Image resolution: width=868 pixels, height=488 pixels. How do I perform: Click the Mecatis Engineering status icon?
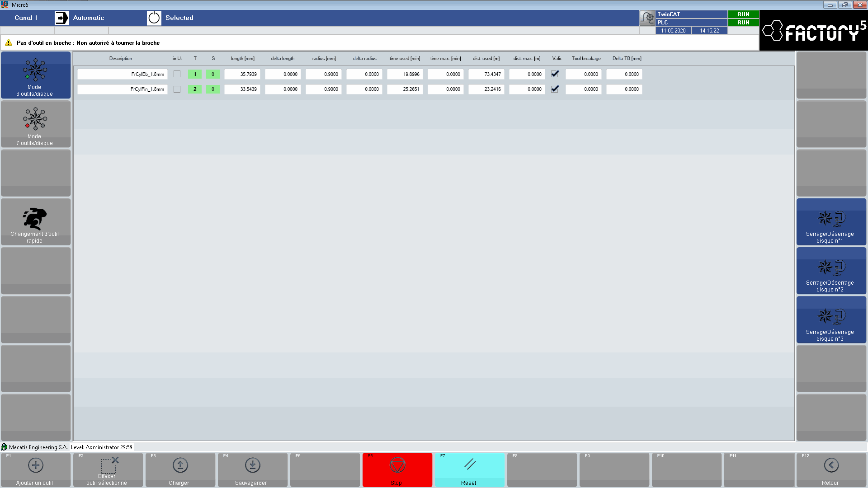point(4,447)
